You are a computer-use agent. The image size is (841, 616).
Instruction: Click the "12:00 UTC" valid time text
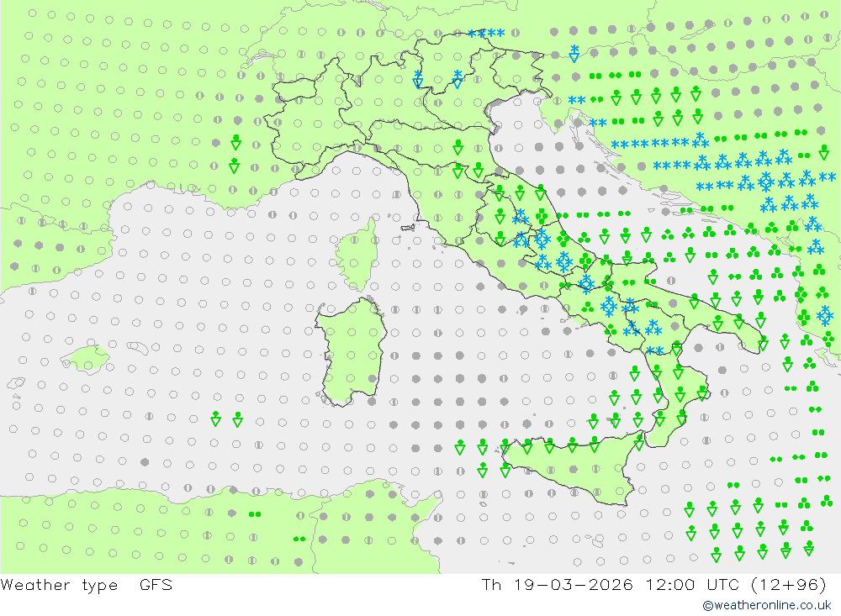point(692,584)
